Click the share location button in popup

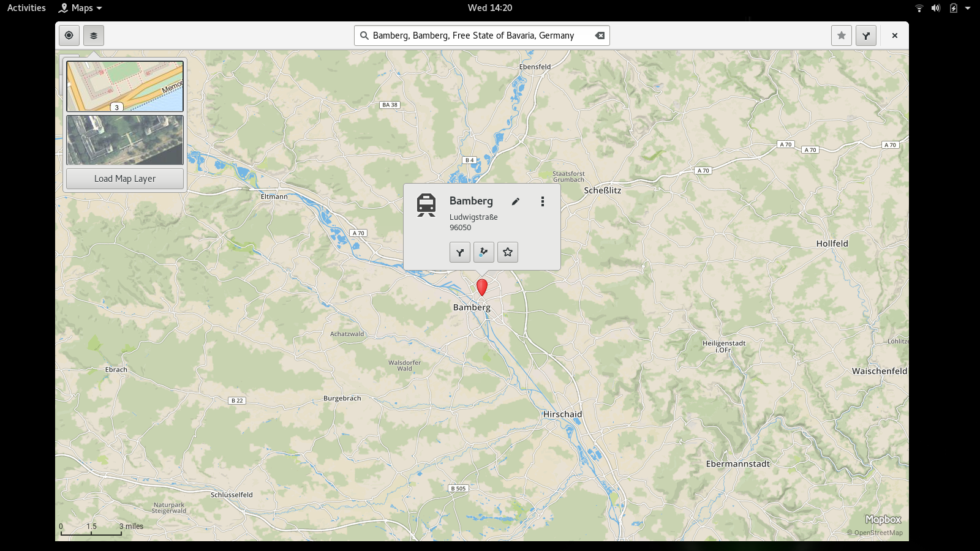click(x=484, y=252)
